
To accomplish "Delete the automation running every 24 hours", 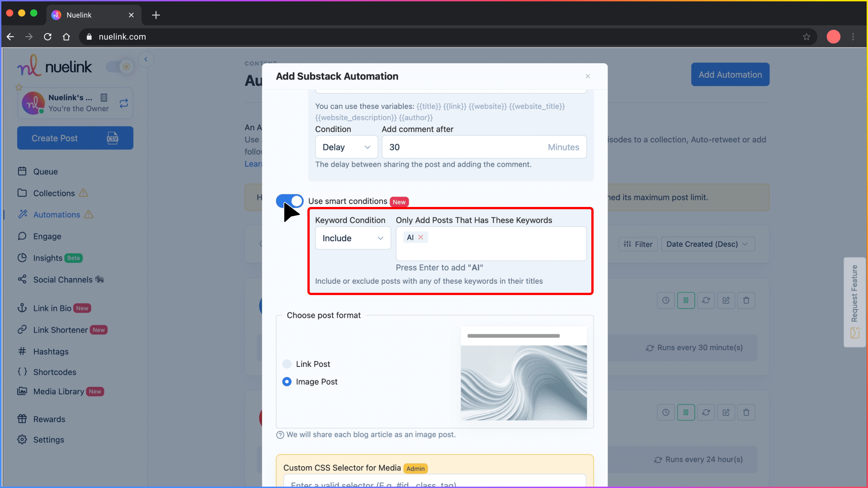I will (x=746, y=413).
